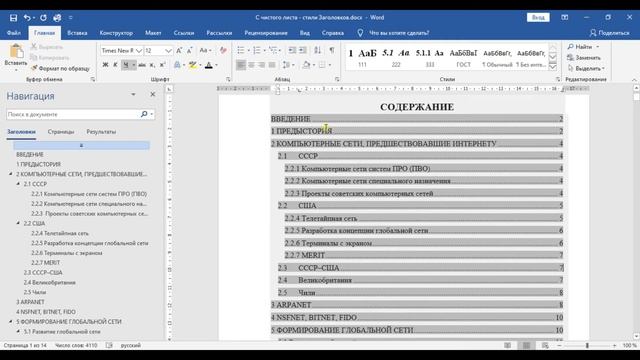640x360 pixels.
Task: Open the font size dropdown
Action: [168, 51]
